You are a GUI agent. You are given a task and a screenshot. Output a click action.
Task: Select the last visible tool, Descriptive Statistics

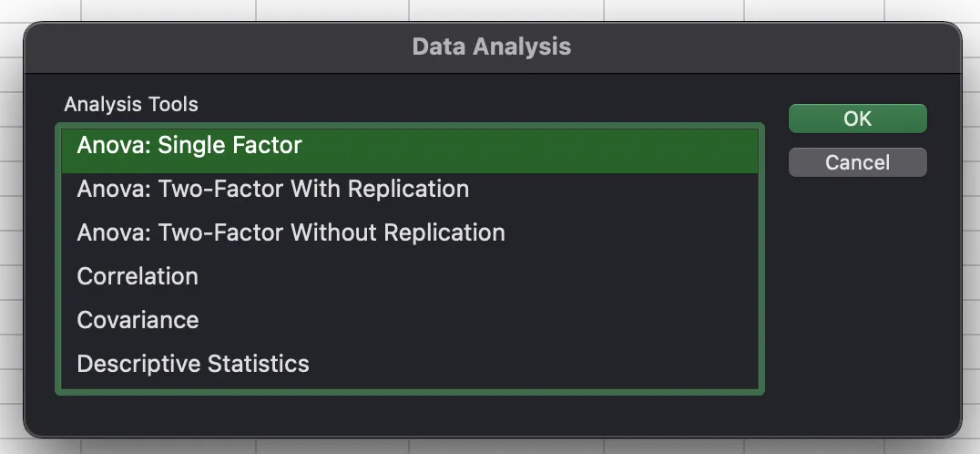(x=193, y=364)
